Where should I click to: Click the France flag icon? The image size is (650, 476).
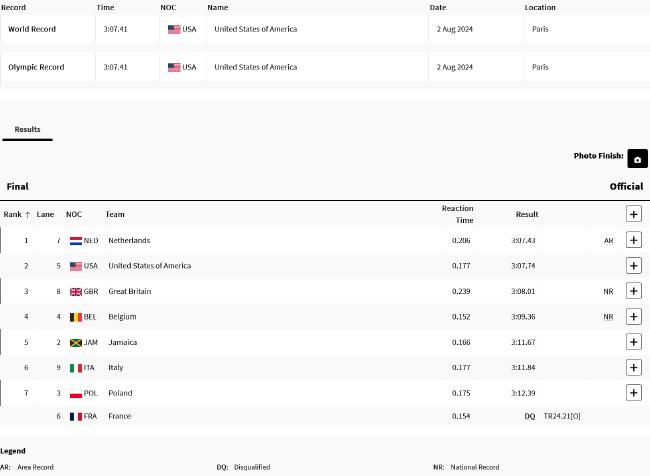point(76,416)
